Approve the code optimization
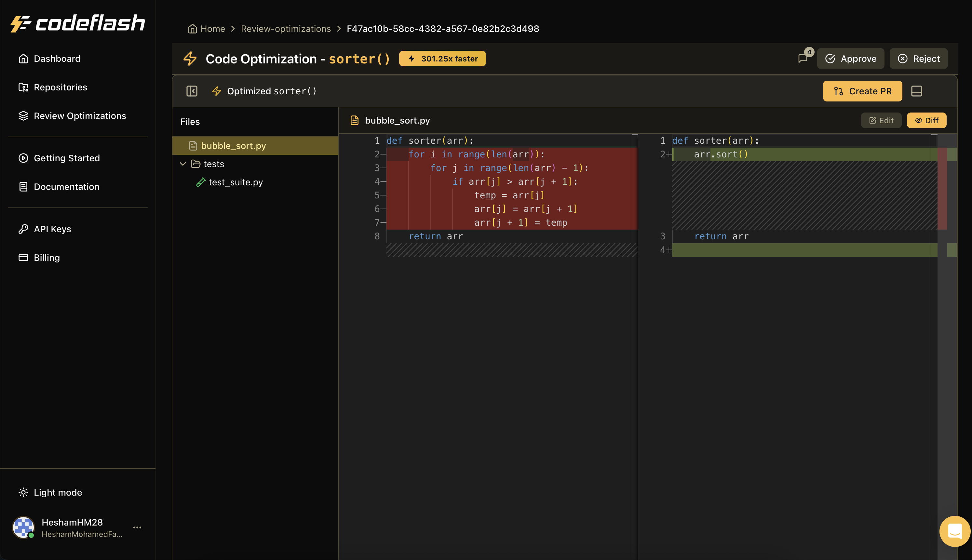The image size is (972, 560). [850, 59]
